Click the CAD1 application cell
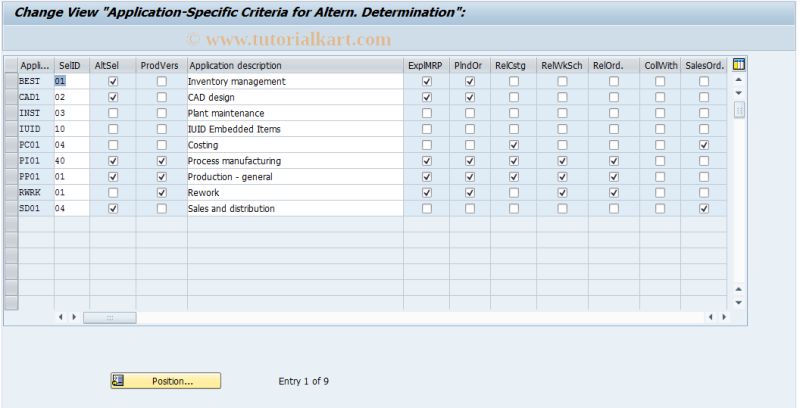Screen dimensions: 800x408 click(36, 97)
